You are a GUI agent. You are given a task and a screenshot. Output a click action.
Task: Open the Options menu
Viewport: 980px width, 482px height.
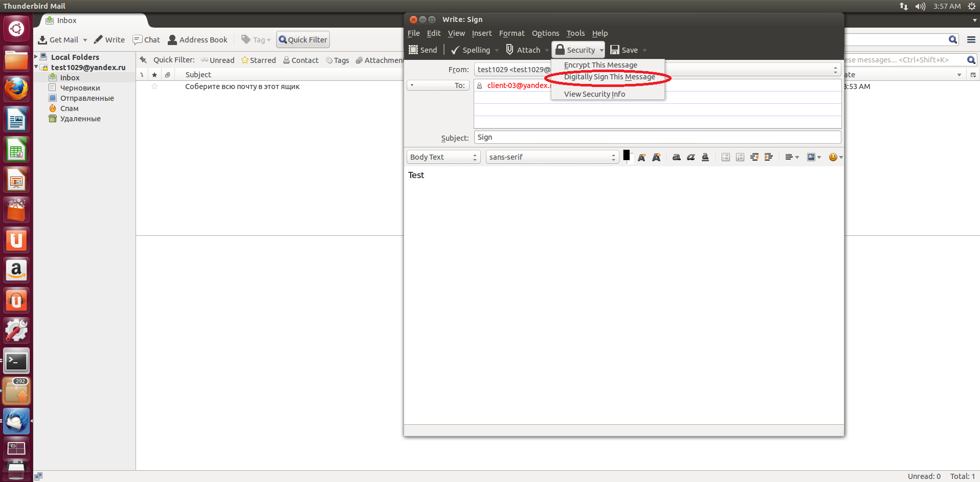[x=545, y=33]
